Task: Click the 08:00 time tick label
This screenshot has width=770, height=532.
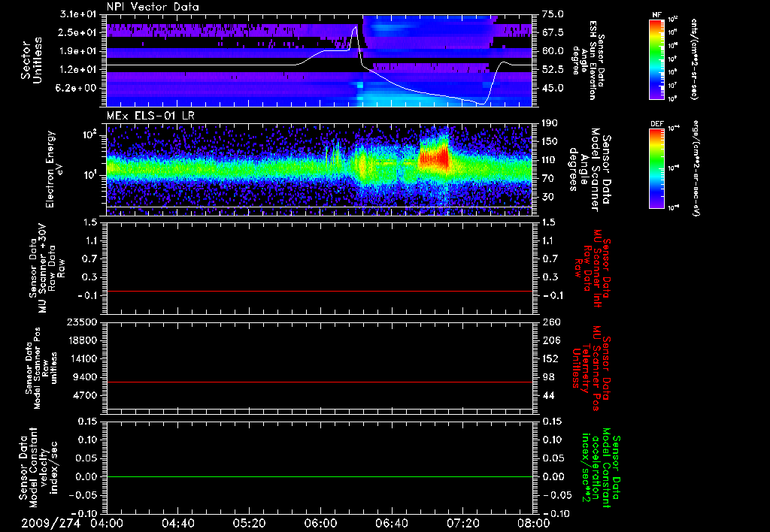Action: click(534, 524)
